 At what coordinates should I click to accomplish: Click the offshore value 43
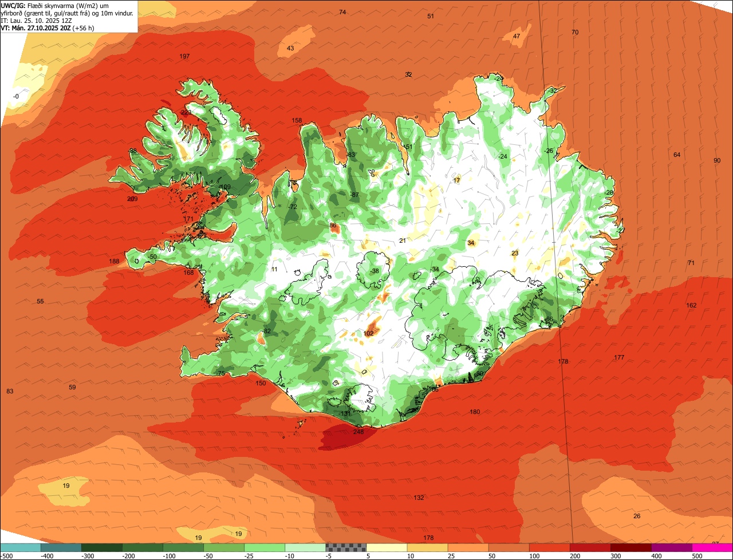(290, 48)
